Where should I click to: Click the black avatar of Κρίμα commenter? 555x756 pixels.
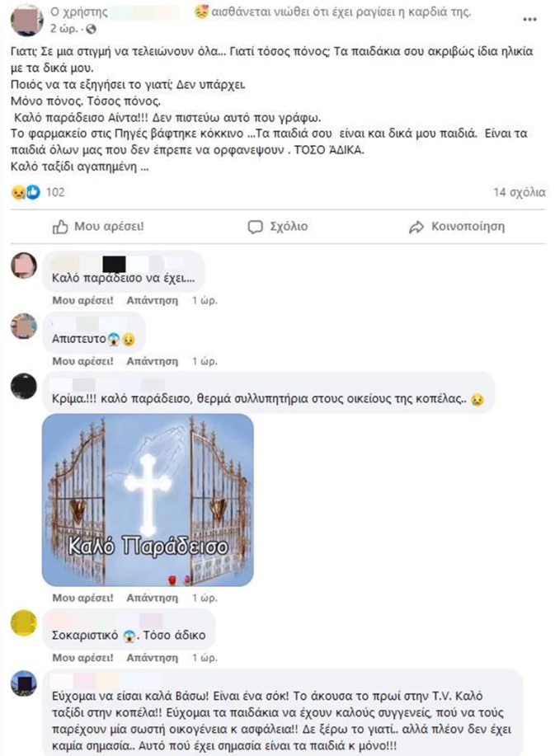coord(24,386)
